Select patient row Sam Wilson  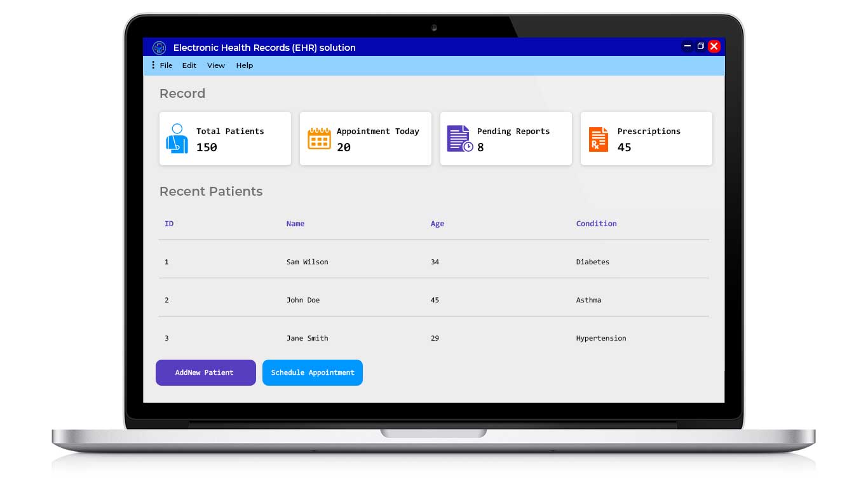434,262
